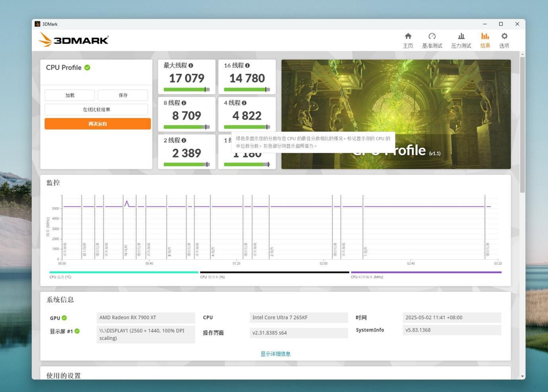Image resolution: width=548 pixels, height=392 pixels.
Task: Switch to the 结果 results section
Action: [x=485, y=41]
